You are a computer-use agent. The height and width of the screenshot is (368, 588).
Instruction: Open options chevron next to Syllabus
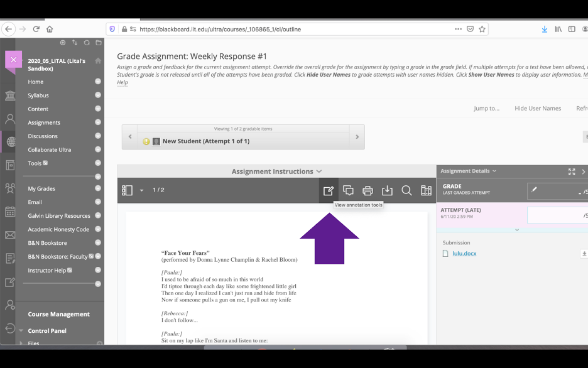click(98, 95)
